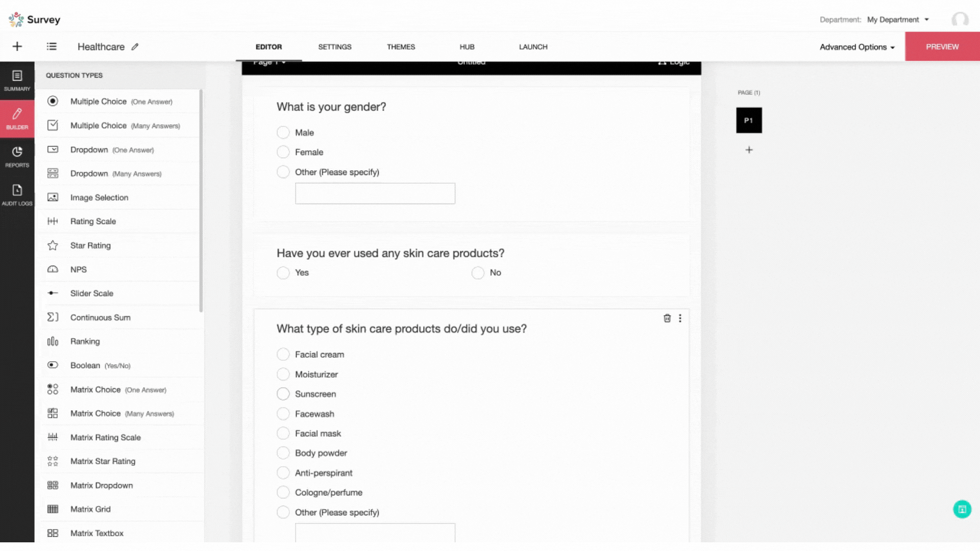The height and width of the screenshot is (551, 980).
Task: Click the list view icon in top bar
Action: 52,46
